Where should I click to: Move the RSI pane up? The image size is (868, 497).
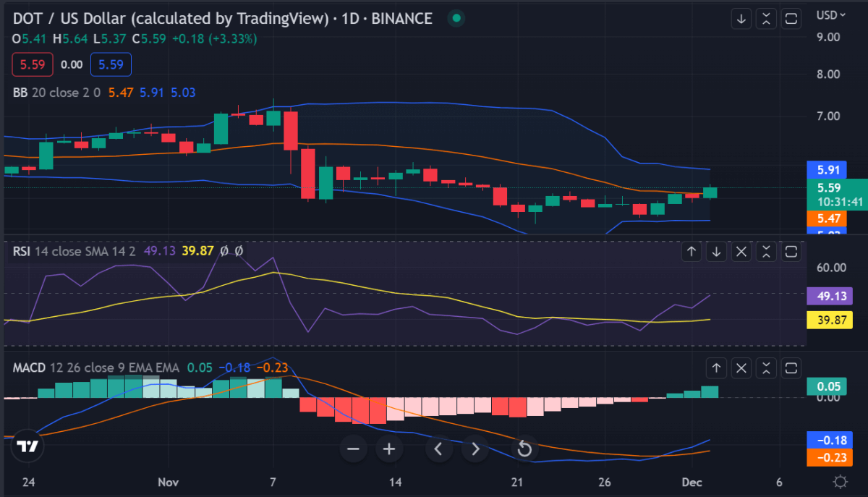tap(692, 252)
